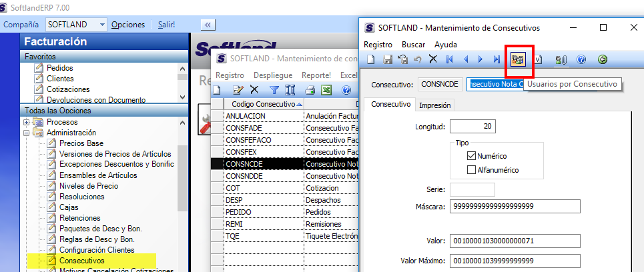Collapse the Administración tree node
This screenshot has height=272, width=644.
(x=27, y=133)
